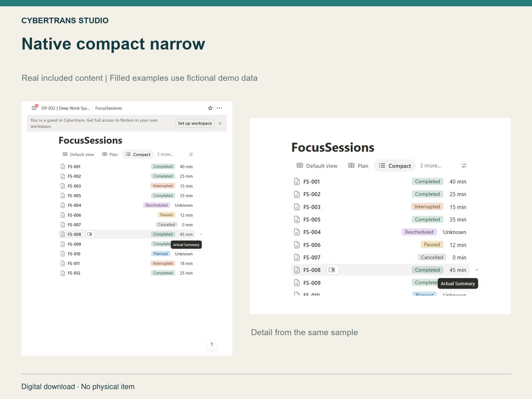Viewport: 532px width, 399px height.
Task: Dismiss the guest workspace banner
Action: (220, 123)
